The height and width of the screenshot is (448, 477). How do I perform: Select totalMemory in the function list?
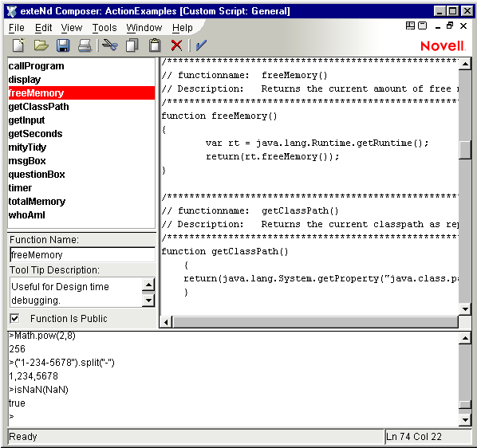(x=81, y=202)
